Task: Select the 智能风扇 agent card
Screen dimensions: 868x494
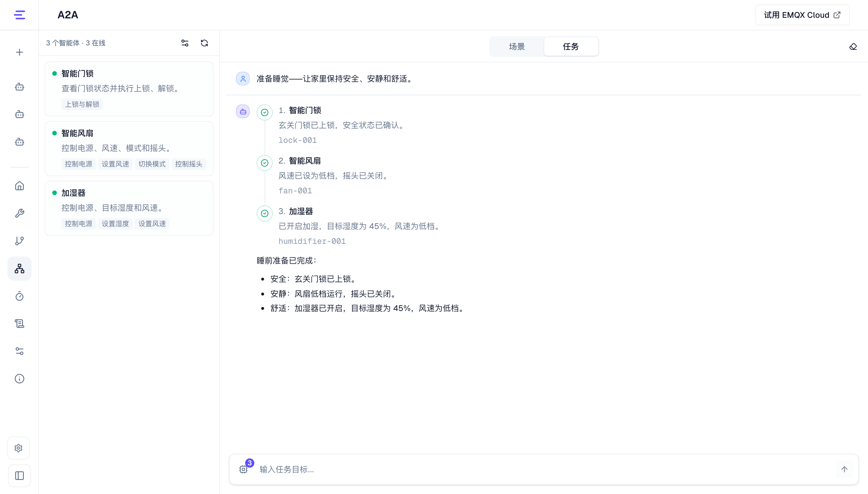Action: [x=129, y=149]
